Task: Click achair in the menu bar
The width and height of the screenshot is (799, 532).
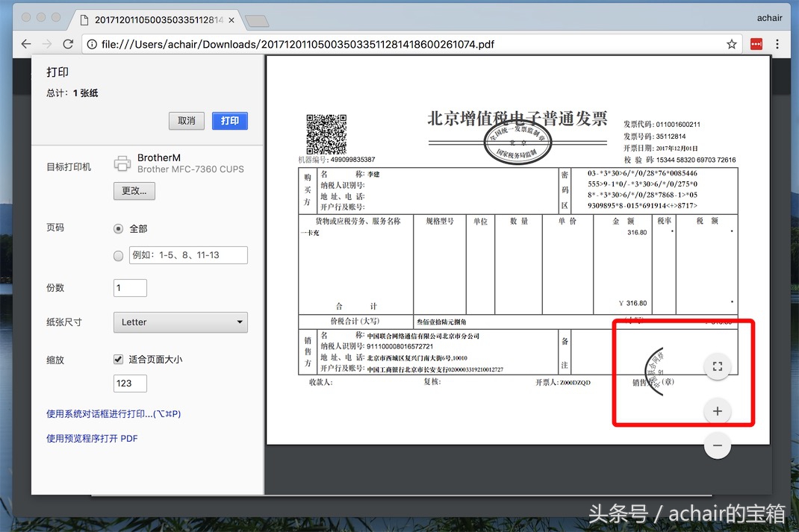Action: (x=769, y=17)
